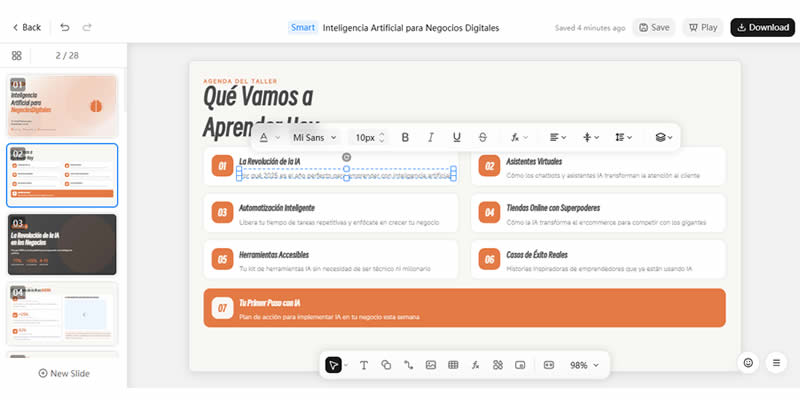Select the Text tool in bottom toolbar

click(x=363, y=366)
